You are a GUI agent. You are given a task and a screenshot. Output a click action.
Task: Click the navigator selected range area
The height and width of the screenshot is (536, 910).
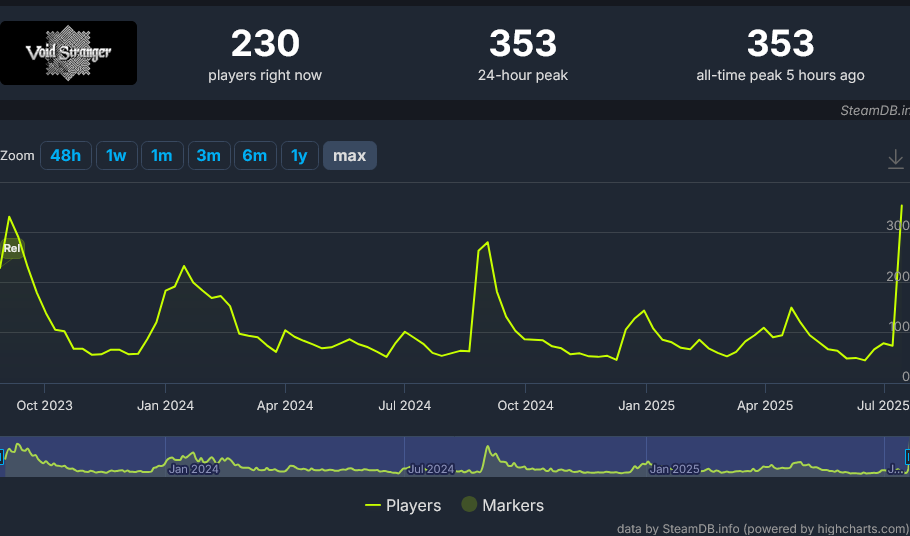(x=455, y=457)
